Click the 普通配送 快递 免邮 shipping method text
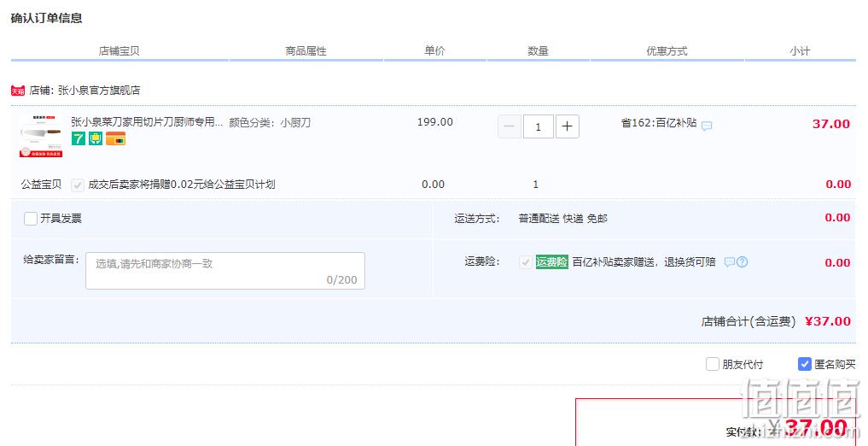The height and width of the screenshot is (446, 868). [x=563, y=219]
